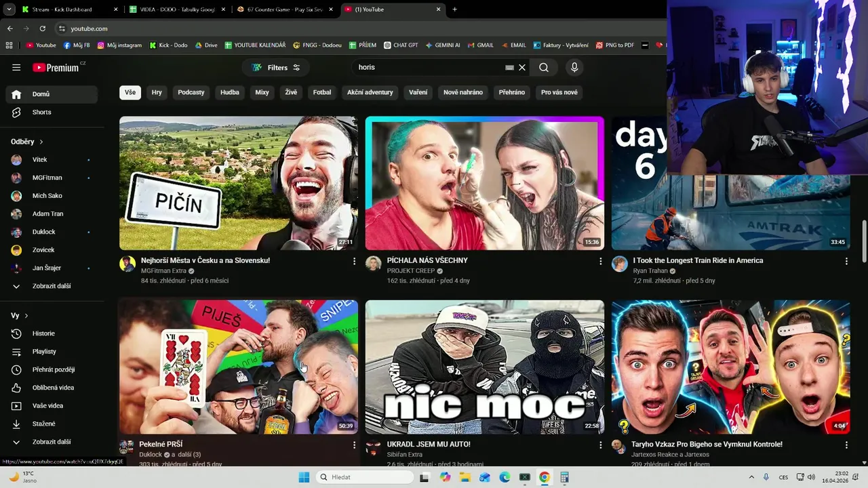Open the Vítek subscription channel
The height and width of the screenshot is (488, 868).
(x=52, y=159)
